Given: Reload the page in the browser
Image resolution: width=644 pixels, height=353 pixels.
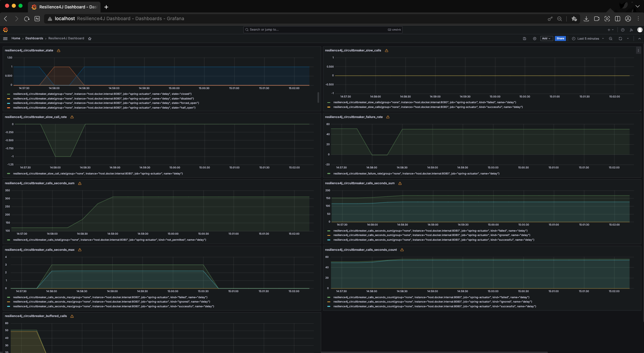Looking at the screenshot, I should click(x=27, y=19).
